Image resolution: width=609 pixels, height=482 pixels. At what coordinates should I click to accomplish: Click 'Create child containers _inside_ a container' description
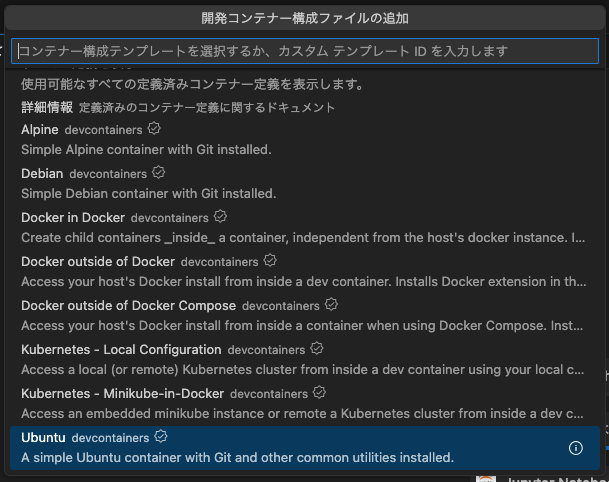[x=303, y=237]
